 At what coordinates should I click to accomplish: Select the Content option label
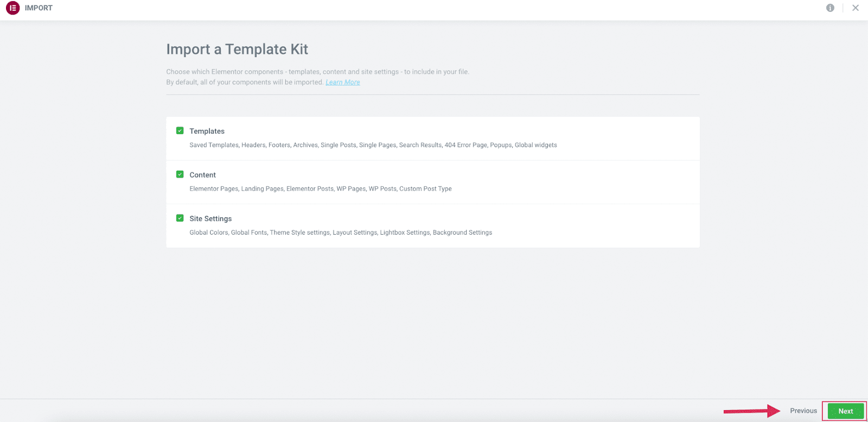(x=202, y=175)
